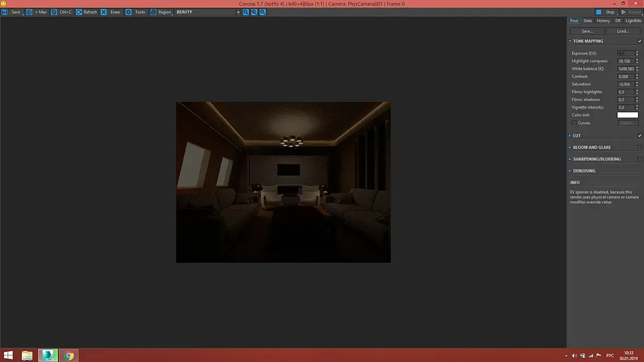Click the Erase toolbar button label
The image size is (644, 362).
(x=115, y=12)
